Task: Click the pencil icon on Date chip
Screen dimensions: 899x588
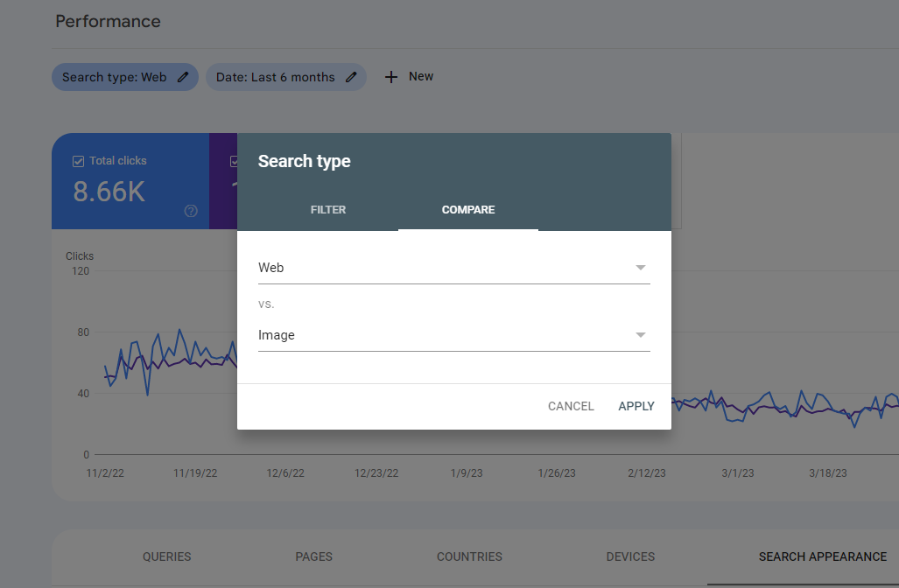Action: point(351,77)
